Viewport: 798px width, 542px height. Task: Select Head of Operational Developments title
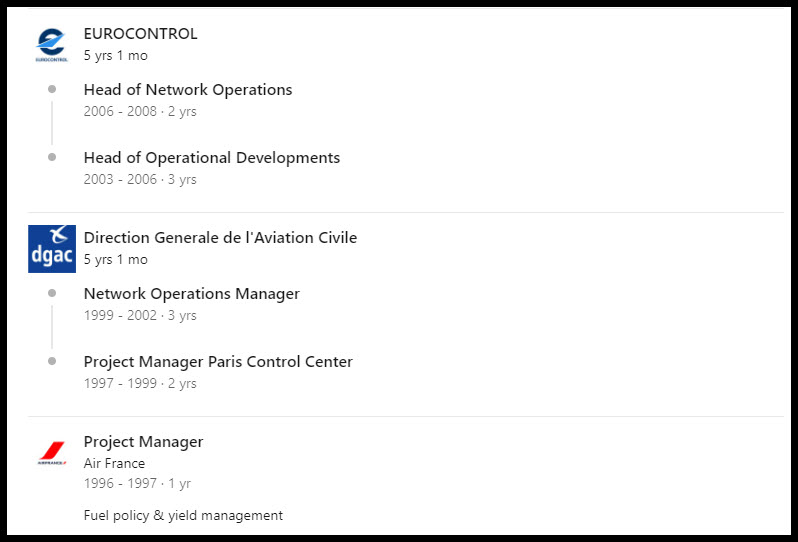coord(212,158)
